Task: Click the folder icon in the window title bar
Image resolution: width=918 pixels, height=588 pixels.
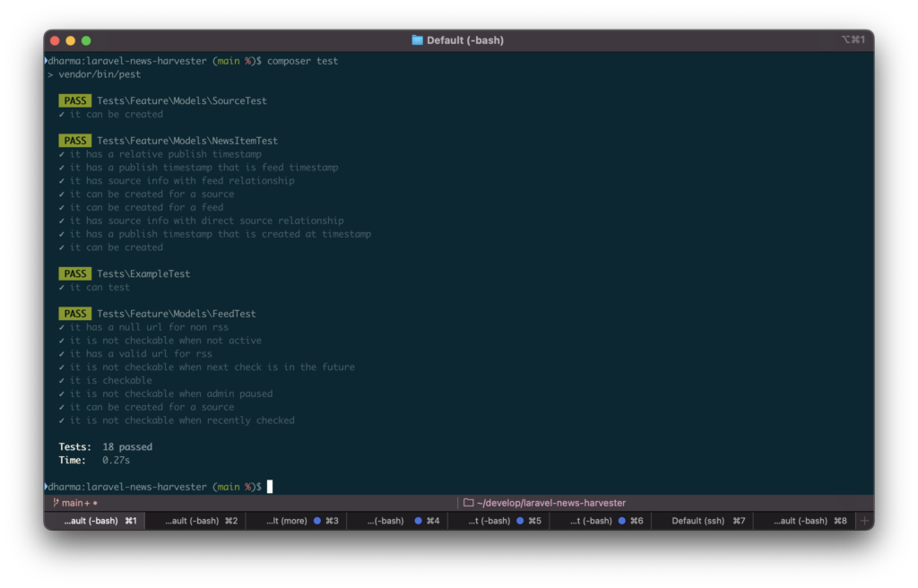Action: point(418,39)
